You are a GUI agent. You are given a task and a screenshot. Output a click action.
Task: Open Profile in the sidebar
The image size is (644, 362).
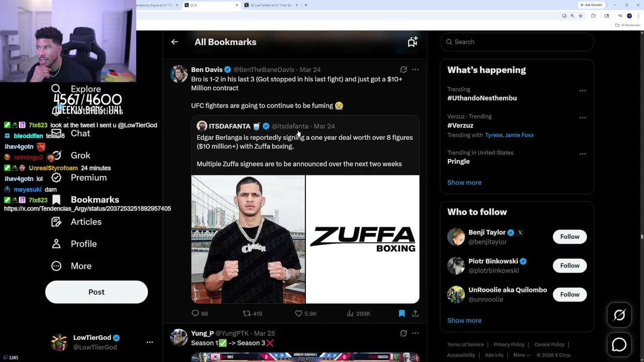click(x=74, y=244)
